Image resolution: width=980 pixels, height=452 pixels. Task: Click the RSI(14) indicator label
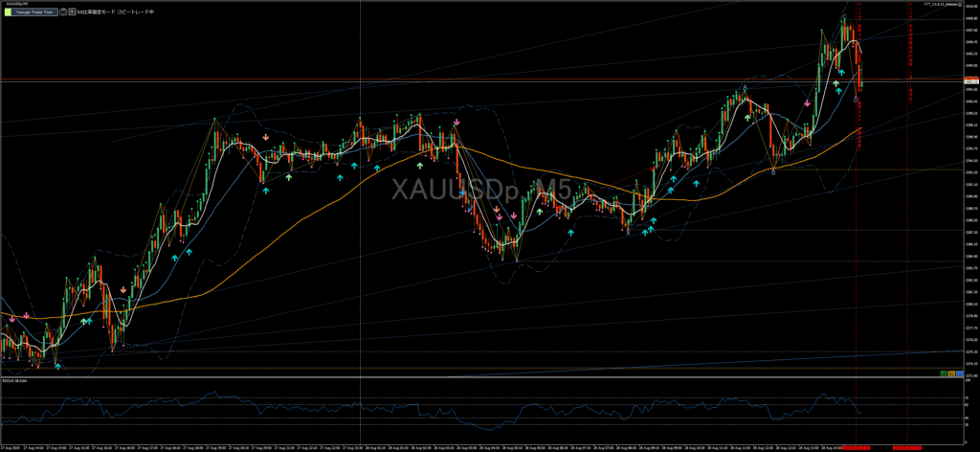(x=15, y=381)
